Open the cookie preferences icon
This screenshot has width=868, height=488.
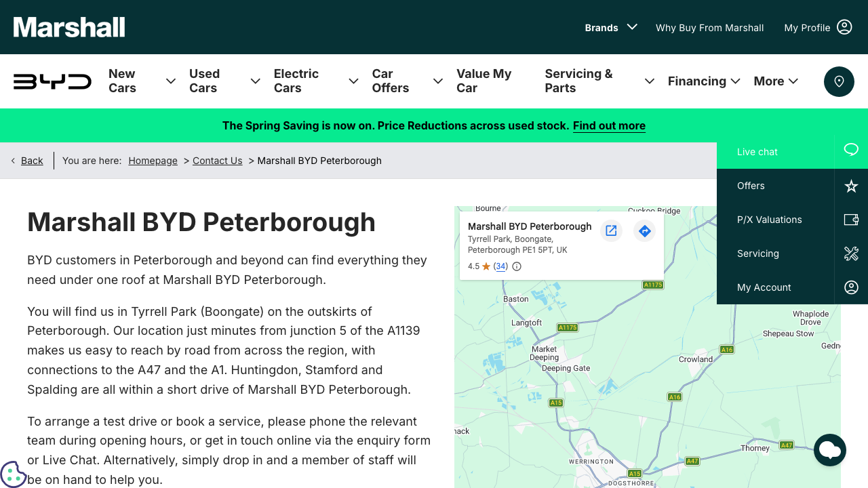tap(13, 474)
